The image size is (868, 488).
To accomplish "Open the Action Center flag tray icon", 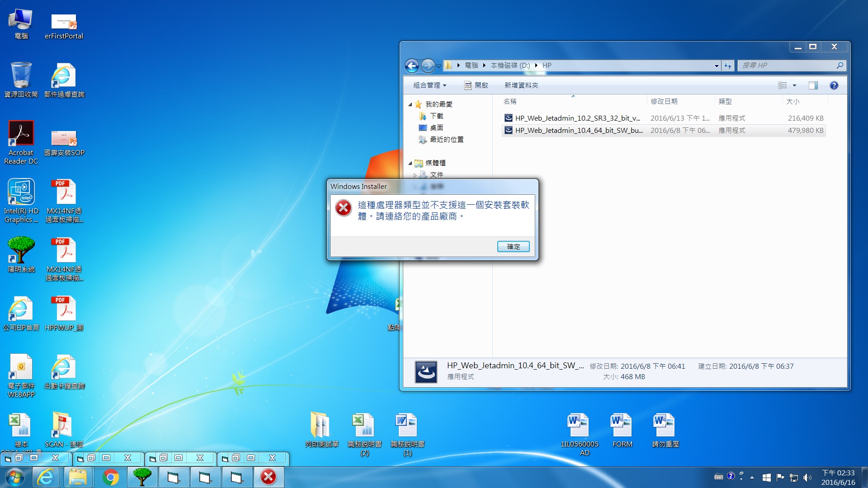I will pos(780,477).
